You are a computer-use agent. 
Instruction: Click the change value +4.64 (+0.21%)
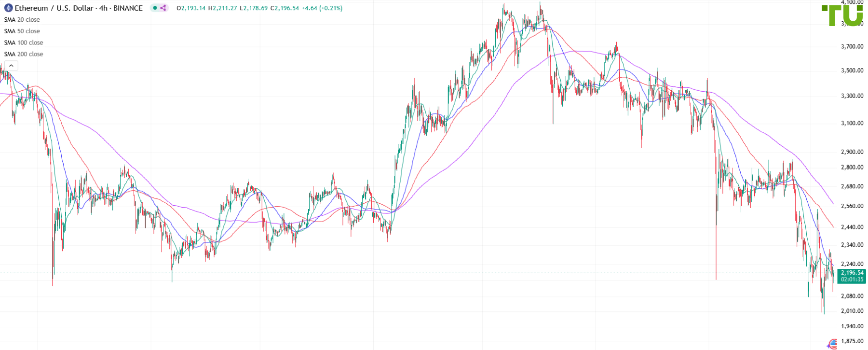coord(322,8)
